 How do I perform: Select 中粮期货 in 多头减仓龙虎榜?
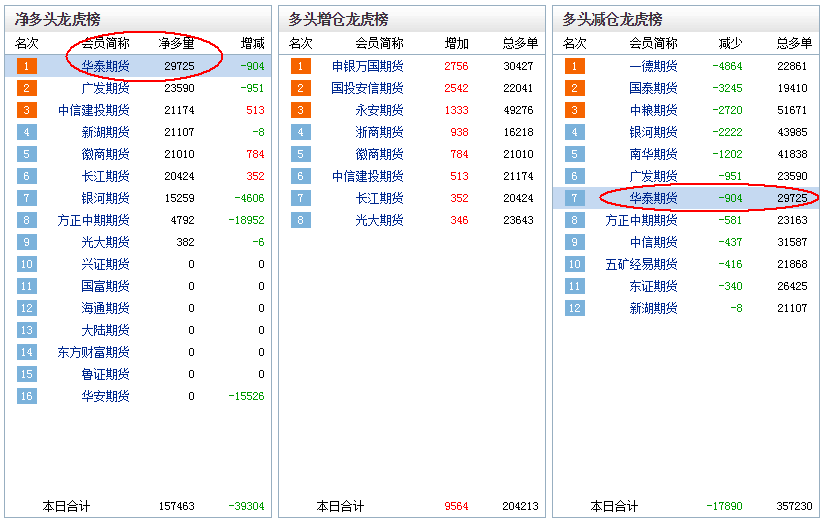click(x=653, y=110)
